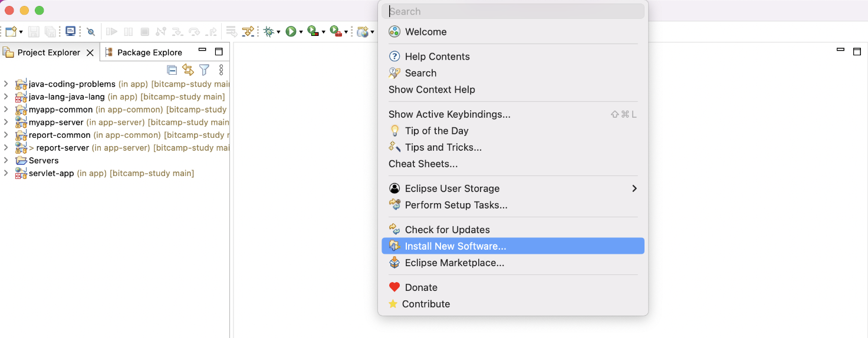Maximize the editor area

tap(857, 52)
